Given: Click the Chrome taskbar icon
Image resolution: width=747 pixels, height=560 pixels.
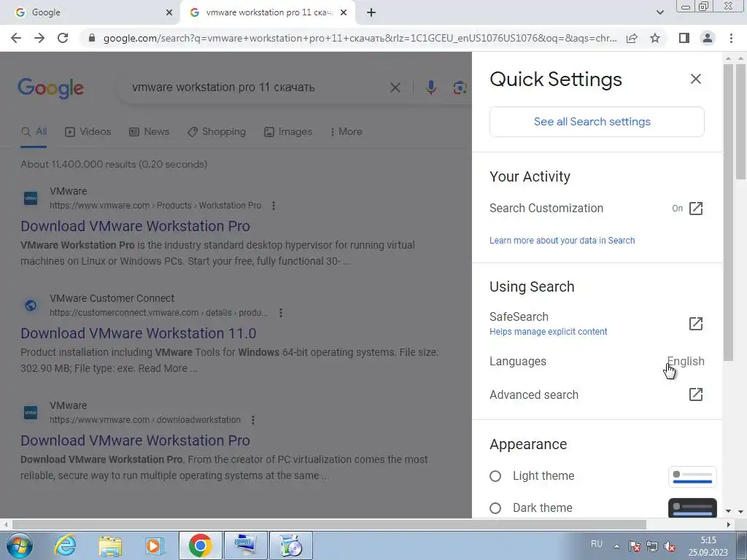Looking at the screenshot, I should (200, 545).
